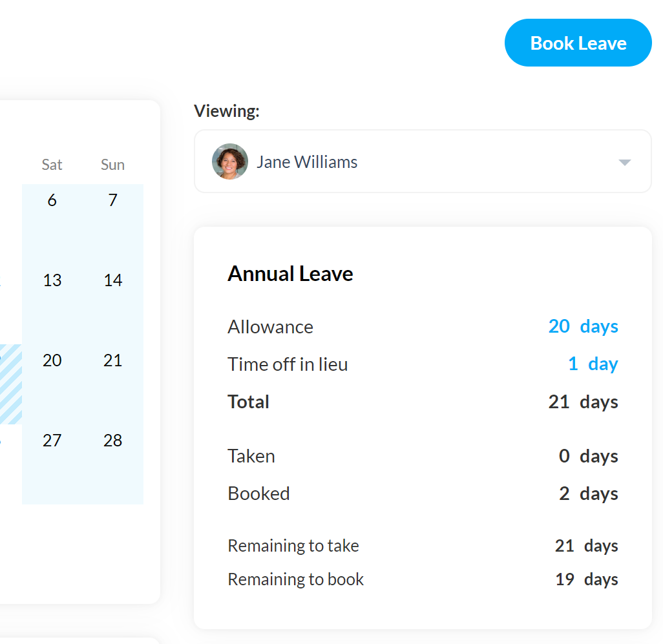Click the Allowance 20 days value
The image size is (663, 644).
[x=583, y=326]
